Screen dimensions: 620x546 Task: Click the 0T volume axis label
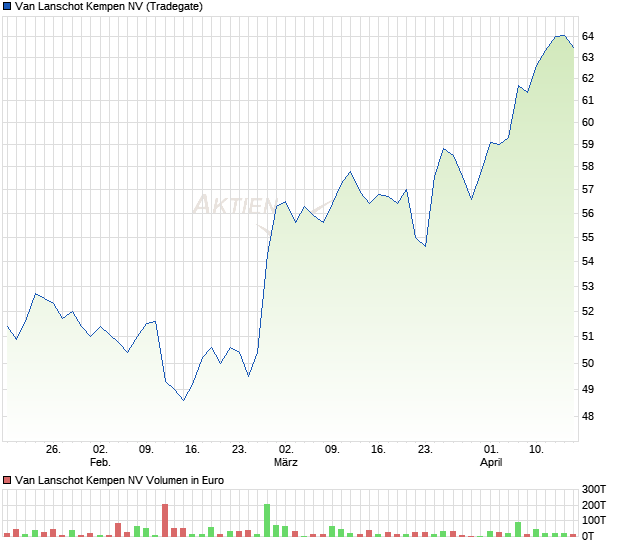click(x=588, y=536)
